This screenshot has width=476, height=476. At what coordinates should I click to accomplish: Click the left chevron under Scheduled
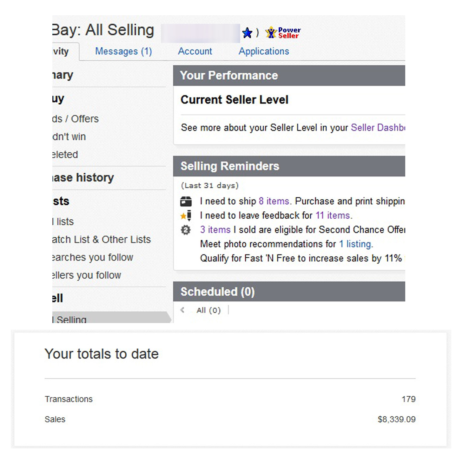(x=182, y=310)
